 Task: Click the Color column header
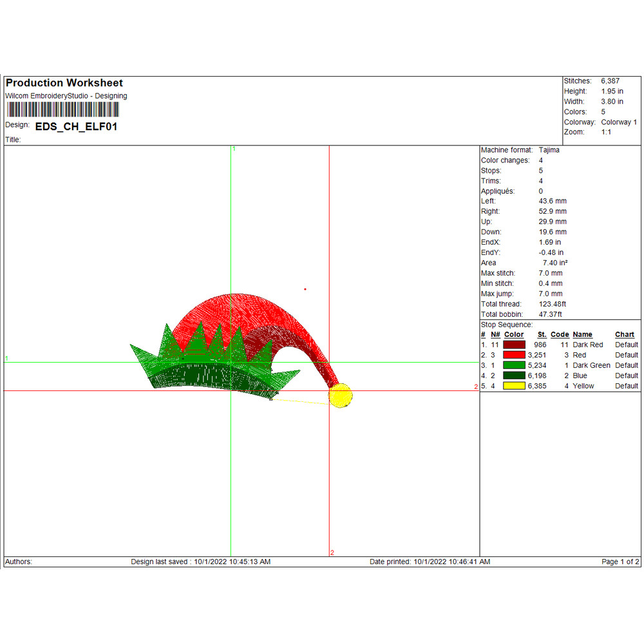coord(514,335)
